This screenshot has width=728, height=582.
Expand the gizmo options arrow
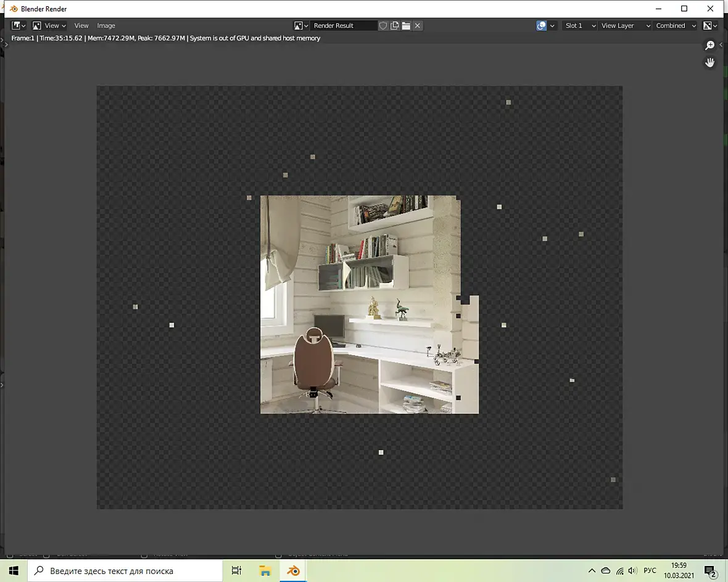click(x=552, y=25)
